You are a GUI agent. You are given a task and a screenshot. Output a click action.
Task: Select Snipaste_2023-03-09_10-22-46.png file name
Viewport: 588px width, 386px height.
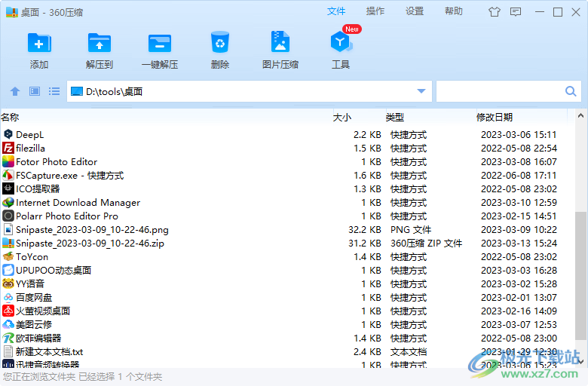92,230
